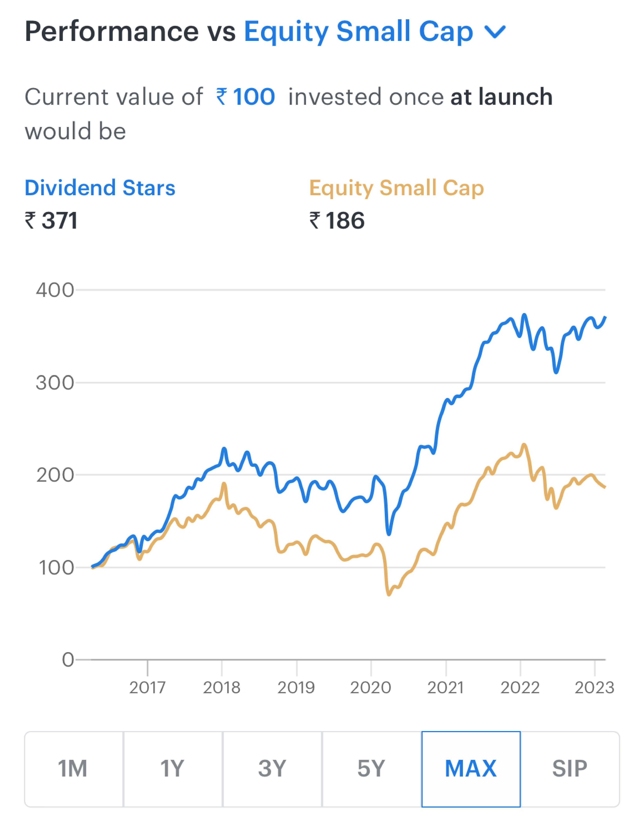Click the ₹ 371 Dividend Stars value
644x827 pixels.
(51, 221)
